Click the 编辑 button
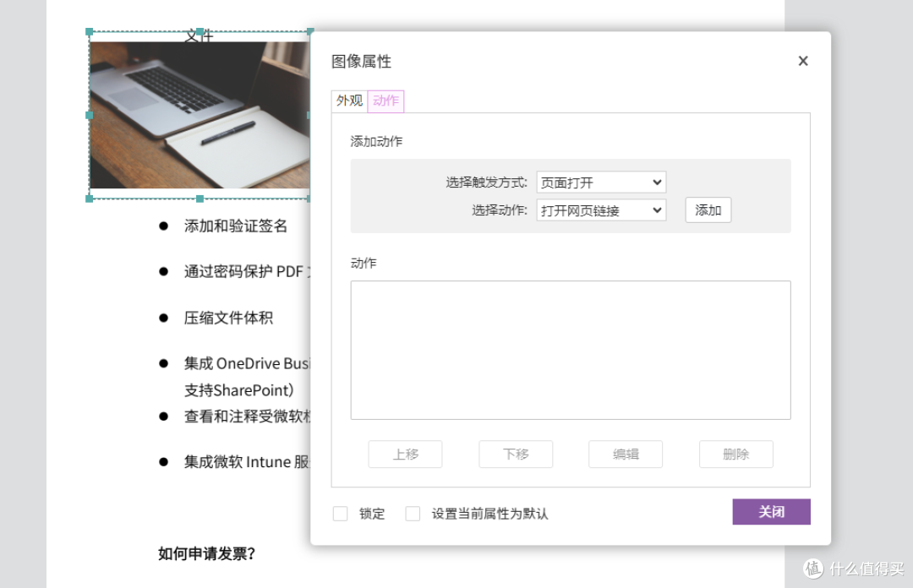The height and width of the screenshot is (588, 913). pos(626,455)
